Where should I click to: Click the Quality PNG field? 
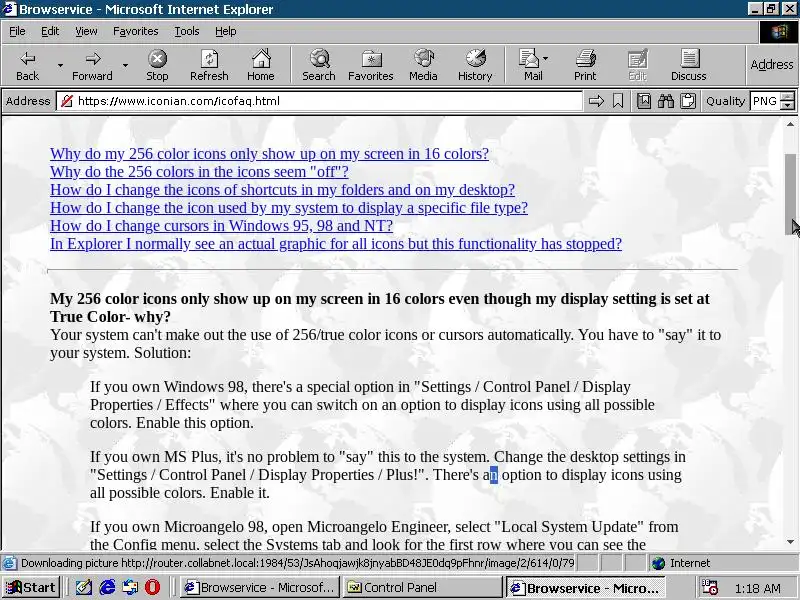click(766, 101)
